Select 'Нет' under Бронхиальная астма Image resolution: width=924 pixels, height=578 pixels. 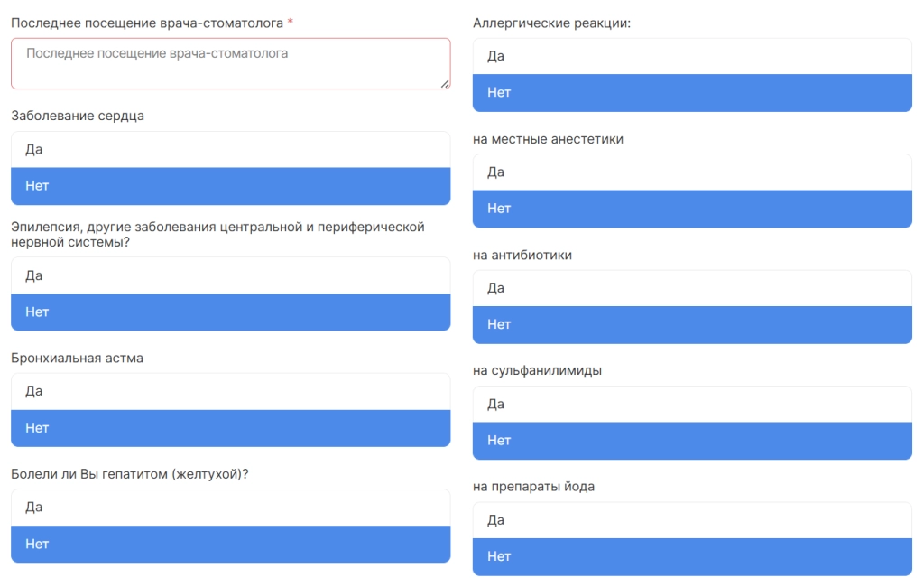click(230, 428)
